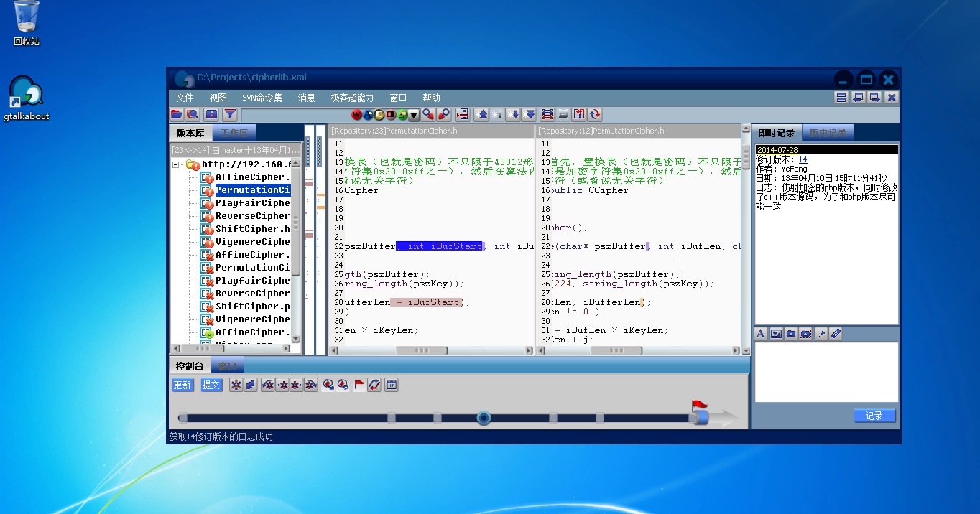The height and width of the screenshot is (514, 980).
Task: Click the stacked blue pages icon in console
Action: tap(251, 385)
